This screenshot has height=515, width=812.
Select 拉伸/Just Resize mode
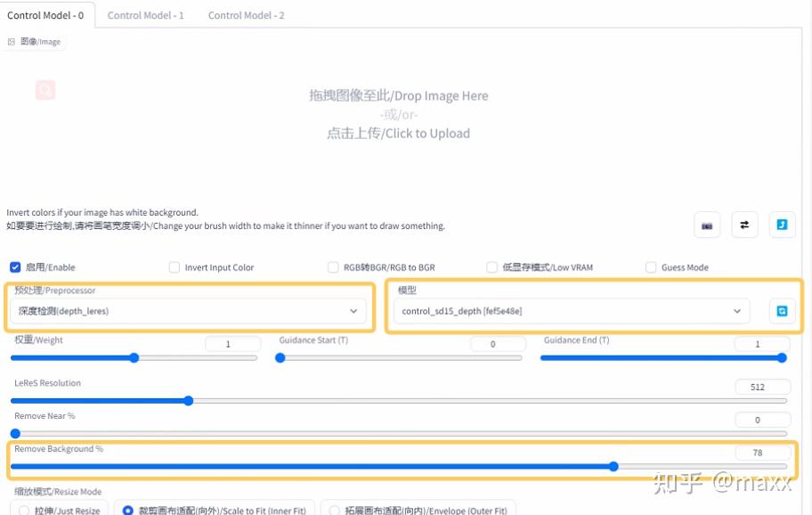click(x=26, y=509)
